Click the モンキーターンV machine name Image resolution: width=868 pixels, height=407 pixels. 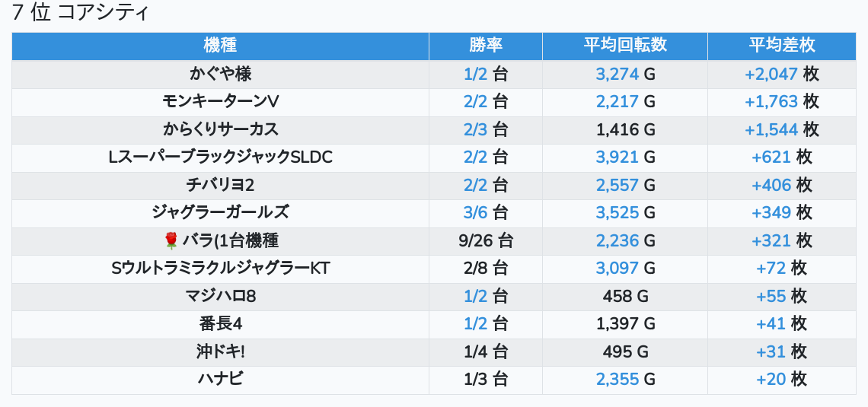tap(220, 101)
